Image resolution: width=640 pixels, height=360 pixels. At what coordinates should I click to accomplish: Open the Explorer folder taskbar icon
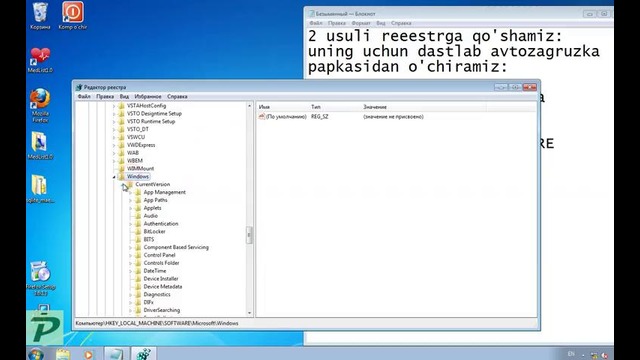click(63, 354)
